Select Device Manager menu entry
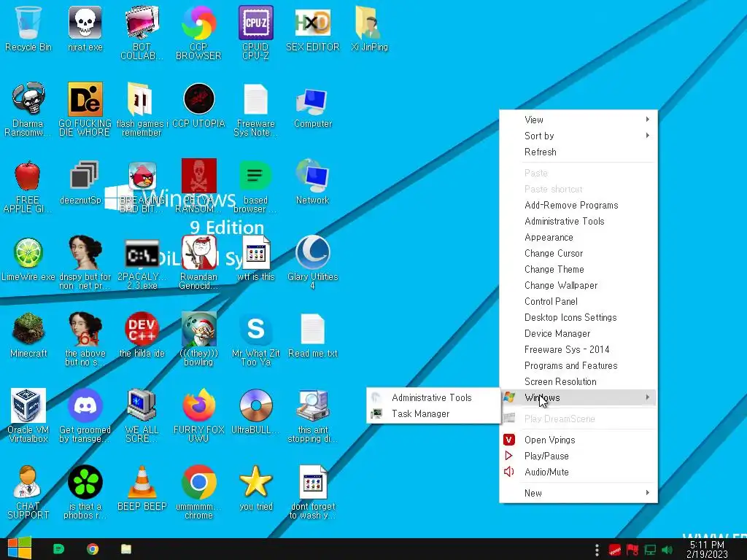 pyautogui.click(x=578, y=333)
